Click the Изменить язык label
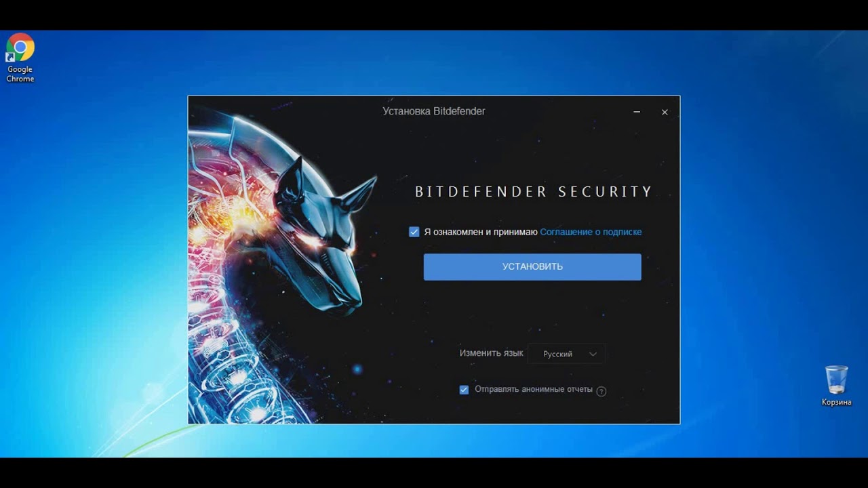The height and width of the screenshot is (488, 868). click(491, 353)
